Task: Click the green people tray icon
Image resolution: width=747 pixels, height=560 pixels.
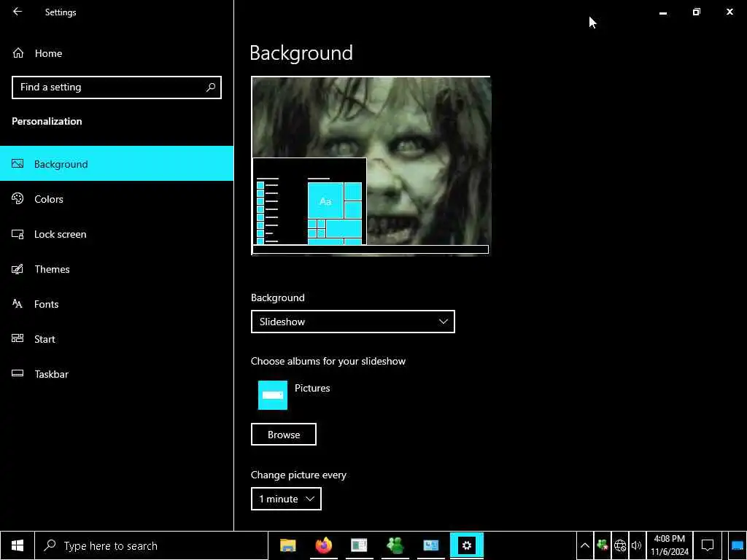Action: coord(602,545)
